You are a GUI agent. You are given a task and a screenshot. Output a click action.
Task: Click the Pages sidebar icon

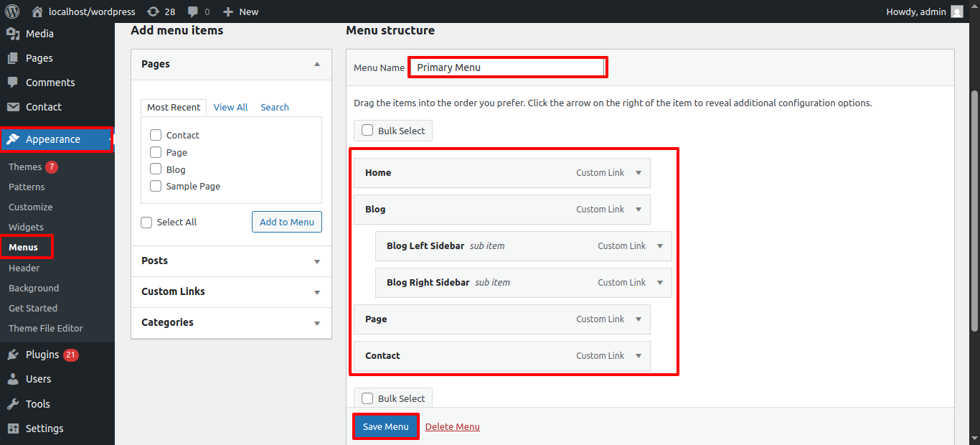click(13, 58)
